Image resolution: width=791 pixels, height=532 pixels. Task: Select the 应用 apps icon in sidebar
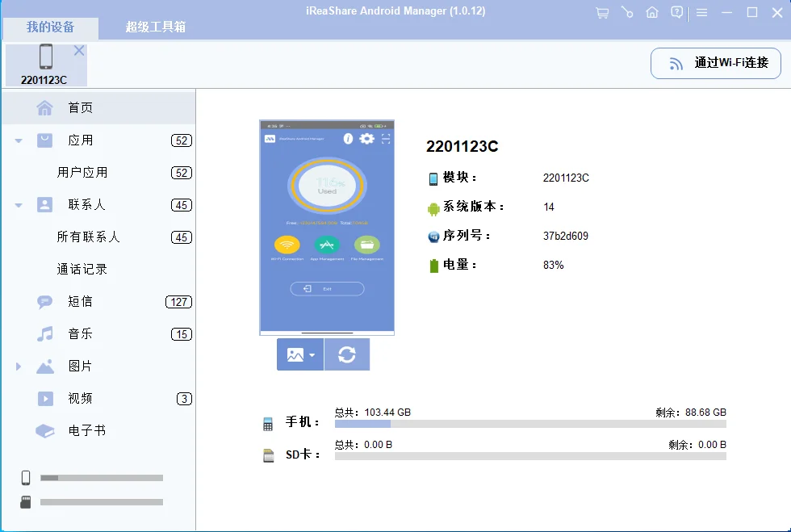(x=44, y=140)
